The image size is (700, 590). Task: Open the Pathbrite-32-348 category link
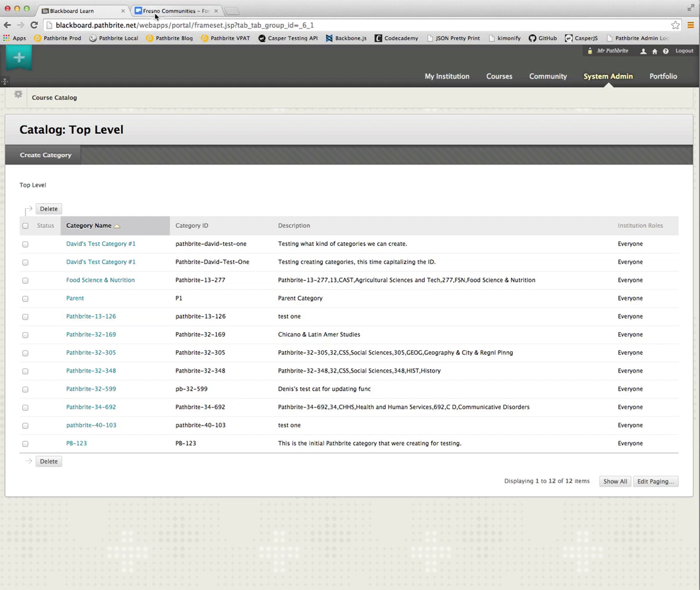(x=91, y=371)
